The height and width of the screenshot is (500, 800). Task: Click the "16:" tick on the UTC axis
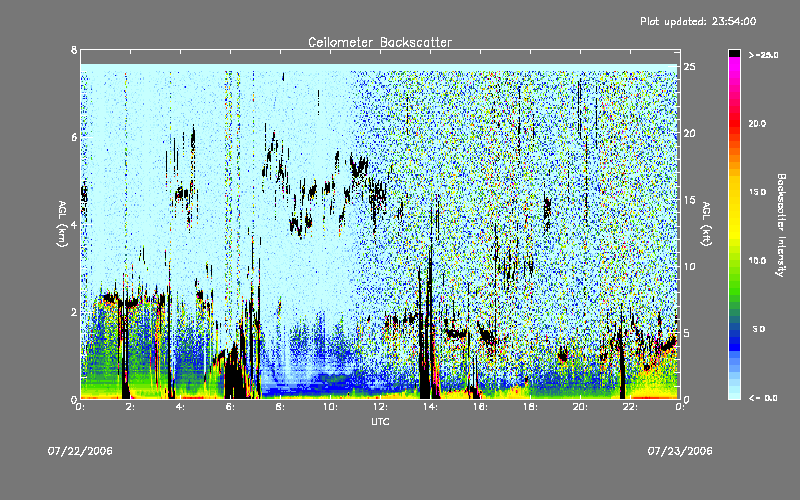(481, 407)
